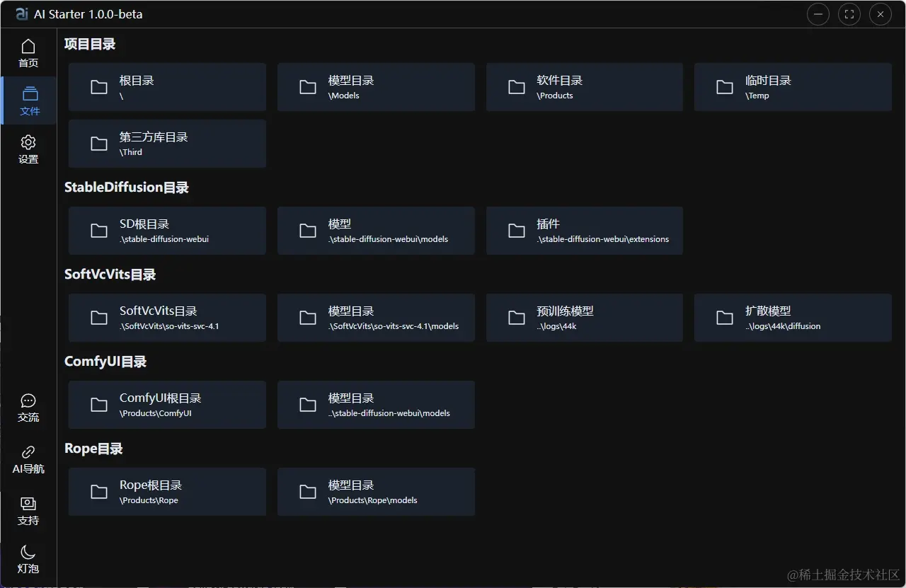Click folder icon of 插件 card

point(517,231)
